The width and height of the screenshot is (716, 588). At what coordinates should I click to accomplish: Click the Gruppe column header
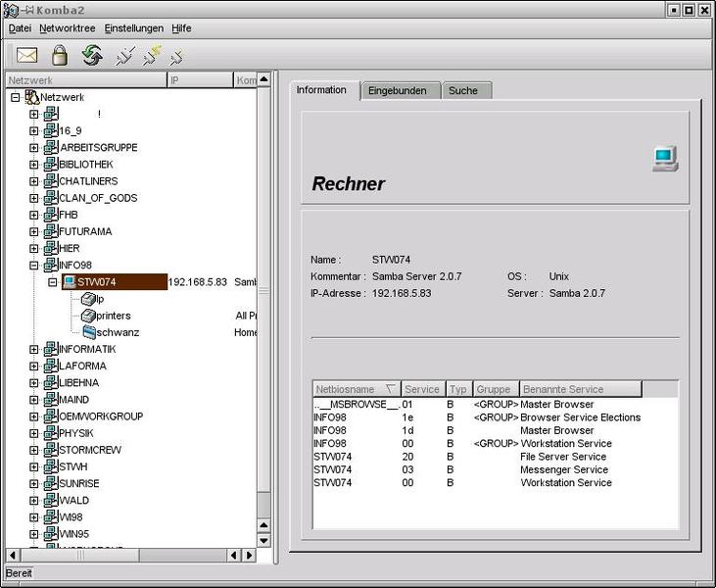(496, 389)
